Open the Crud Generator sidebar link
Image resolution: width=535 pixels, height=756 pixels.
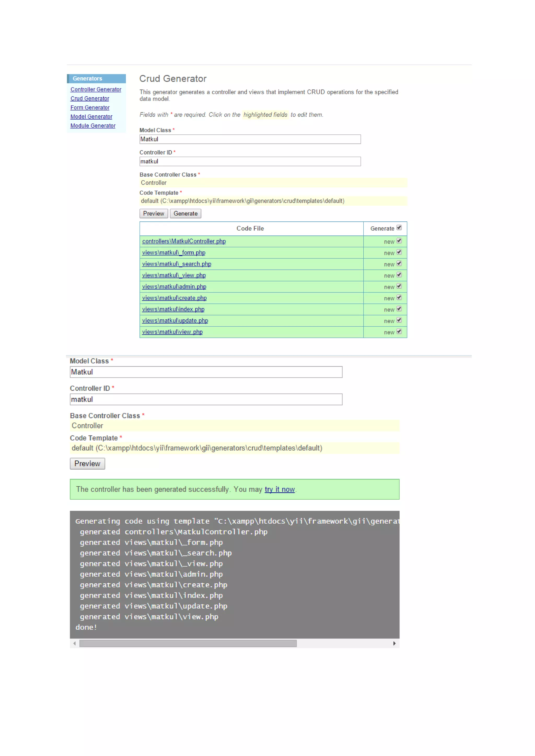click(90, 98)
